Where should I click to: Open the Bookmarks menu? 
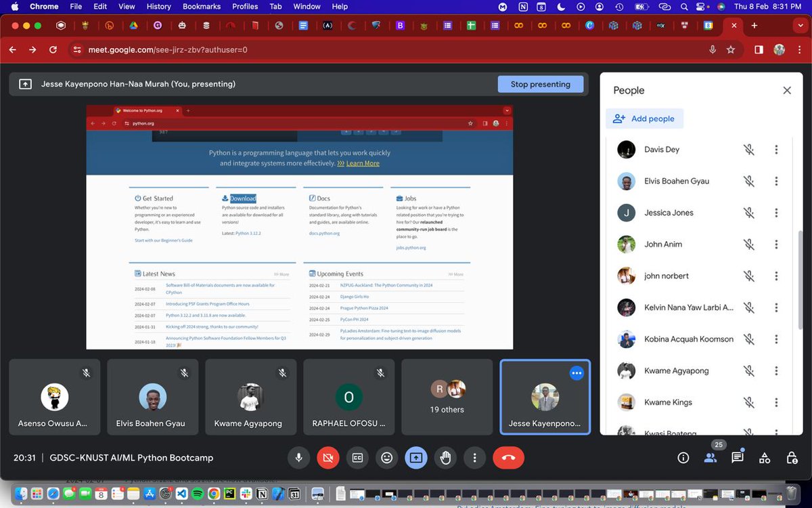(x=202, y=6)
